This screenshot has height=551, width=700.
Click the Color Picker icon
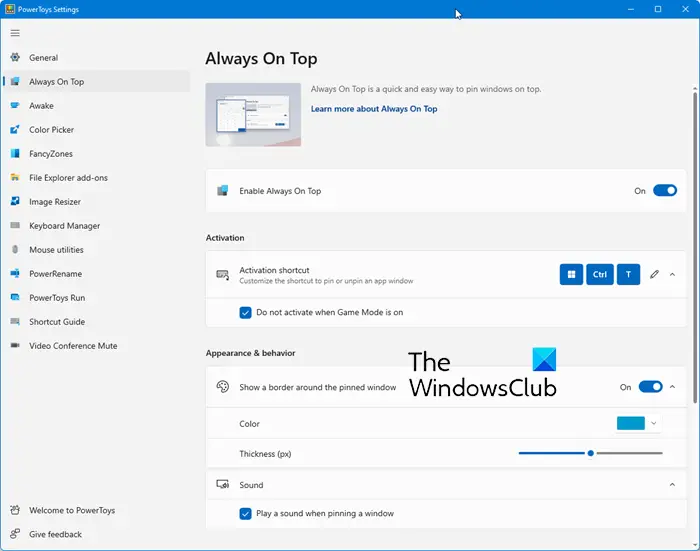click(x=15, y=129)
